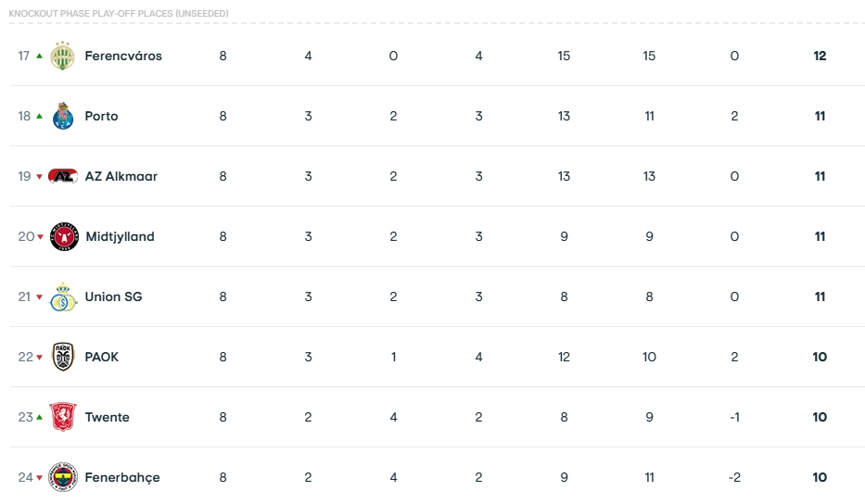Open the Union SG team link

[113, 296]
